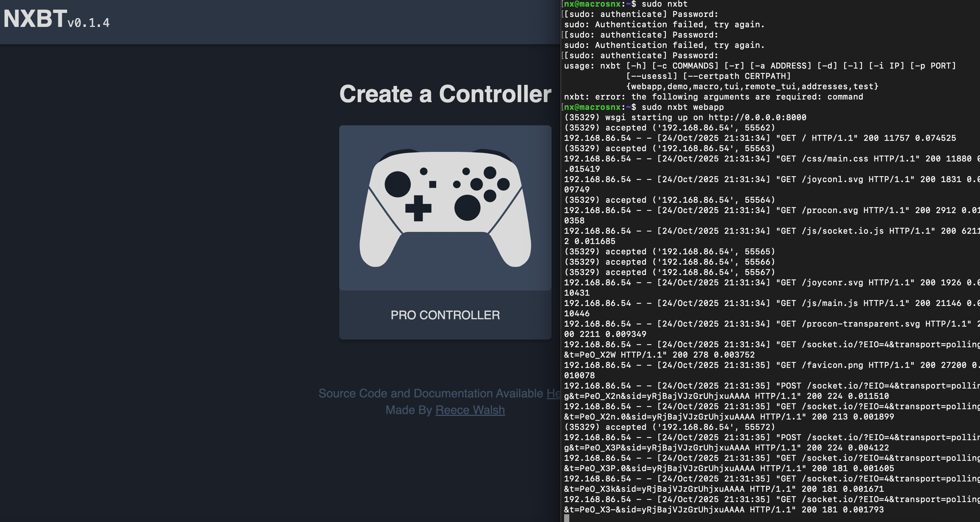Click the terminal cursor block at bottom

566,518
